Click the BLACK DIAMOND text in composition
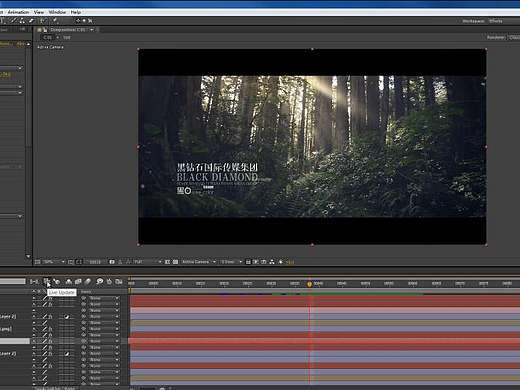 (217, 177)
